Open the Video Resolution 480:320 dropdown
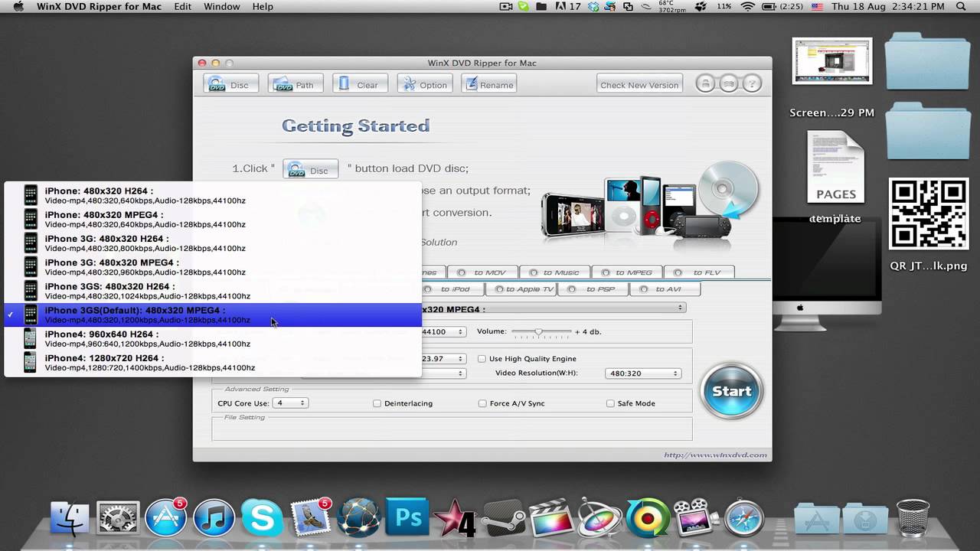 [x=642, y=373]
